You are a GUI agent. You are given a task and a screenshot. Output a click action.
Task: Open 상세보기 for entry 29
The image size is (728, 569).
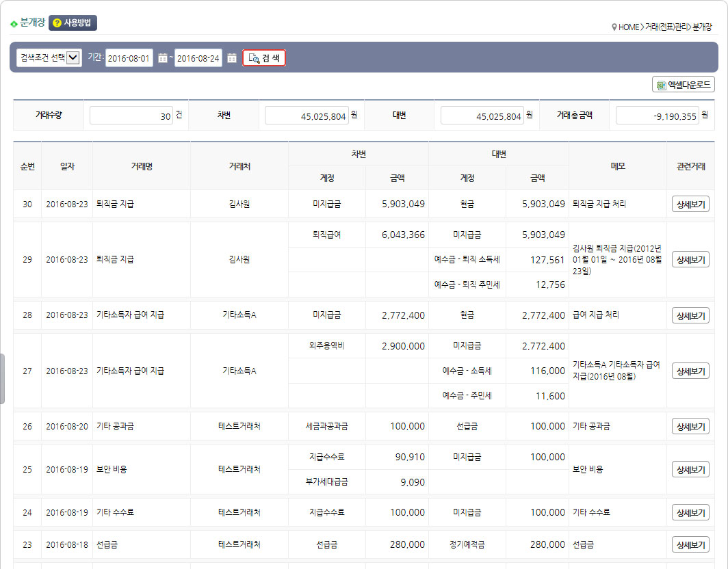pyautogui.click(x=690, y=260)
